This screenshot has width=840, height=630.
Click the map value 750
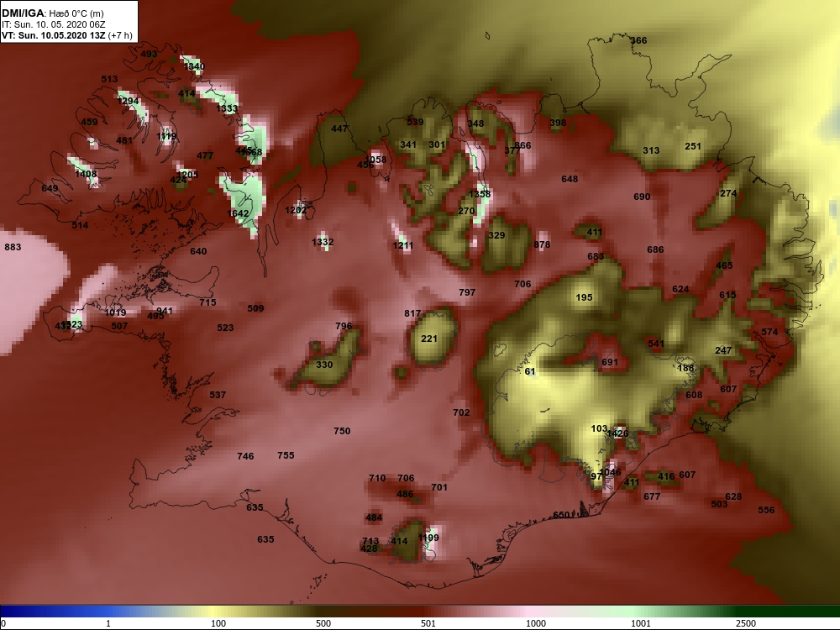click(x=342, y=431)
